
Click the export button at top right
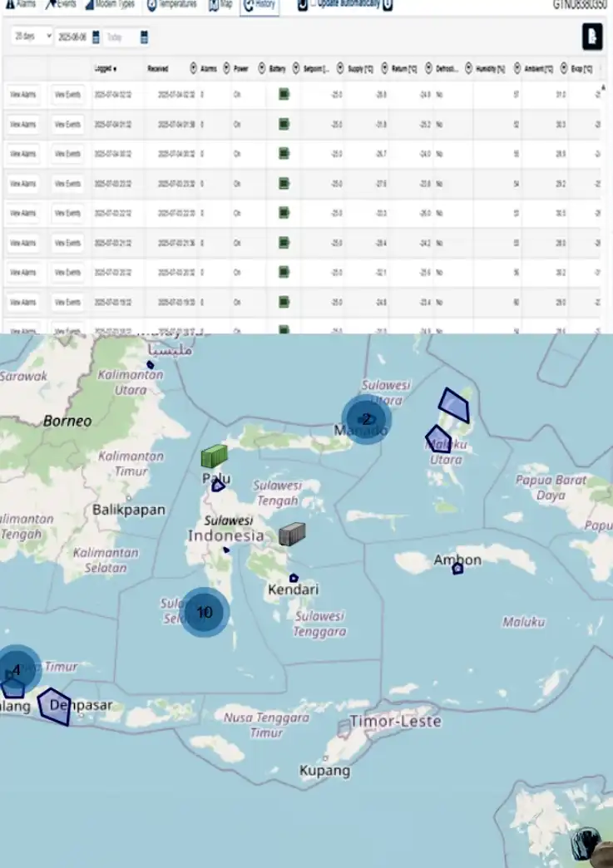click(591, 37)
